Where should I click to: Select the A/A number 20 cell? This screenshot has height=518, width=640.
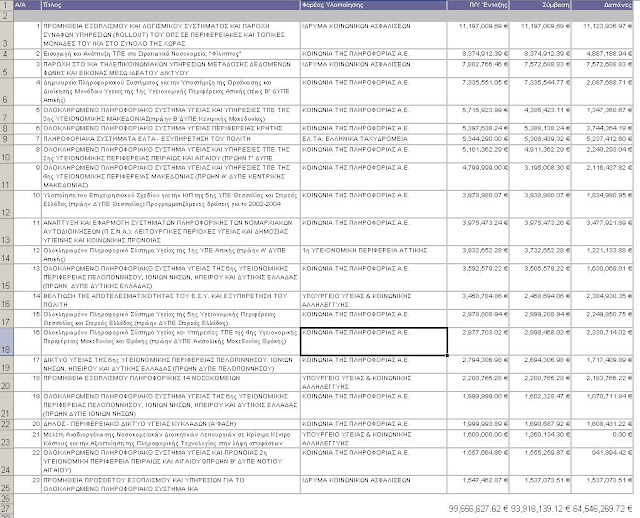point(27,424)
